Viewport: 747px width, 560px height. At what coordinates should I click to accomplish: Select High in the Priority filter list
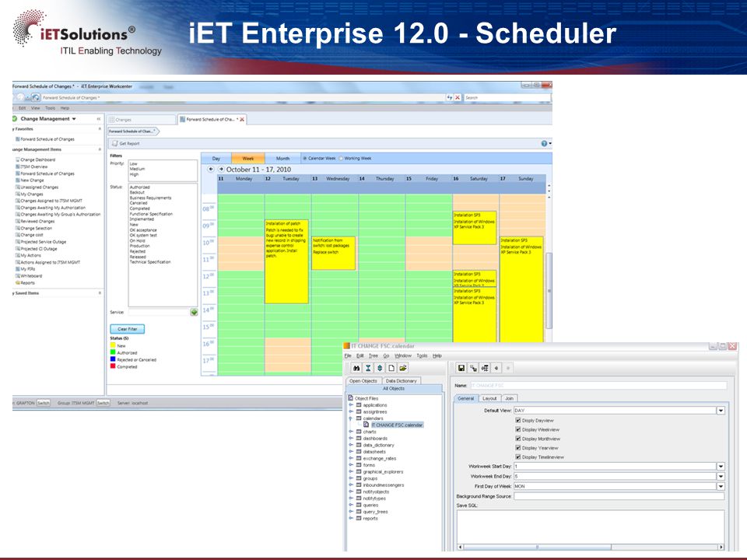click(x=135, y=174)
